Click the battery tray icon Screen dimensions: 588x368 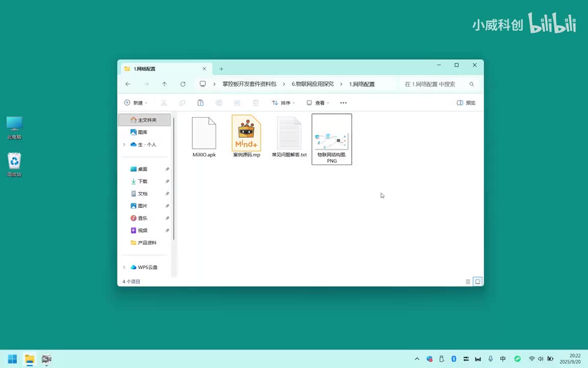(x=550, y=359)
